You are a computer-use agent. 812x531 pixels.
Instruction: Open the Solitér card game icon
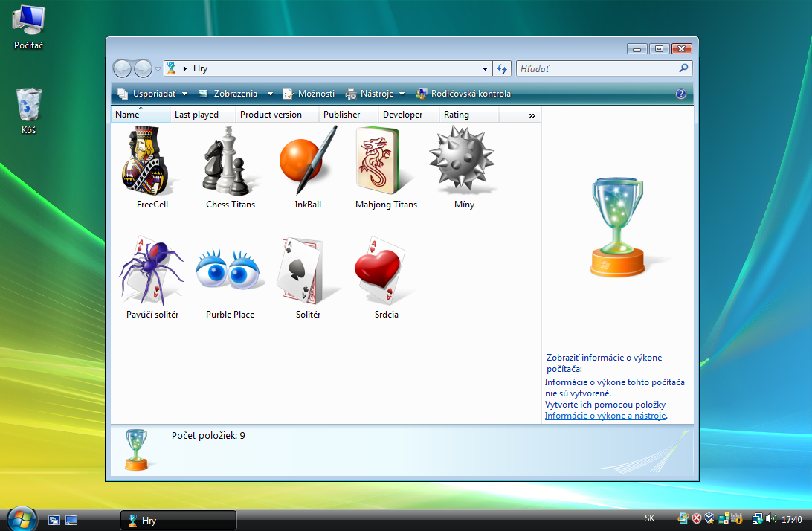point(307,271)
